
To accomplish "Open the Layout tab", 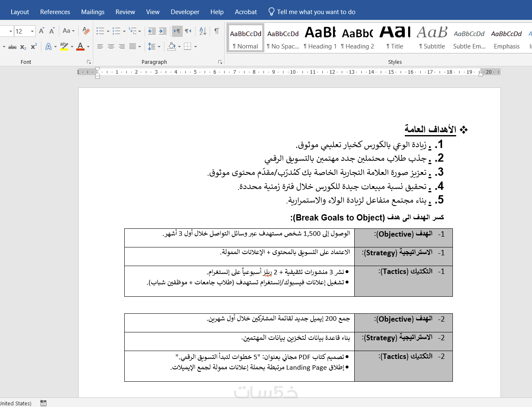I will pos(20,12).
